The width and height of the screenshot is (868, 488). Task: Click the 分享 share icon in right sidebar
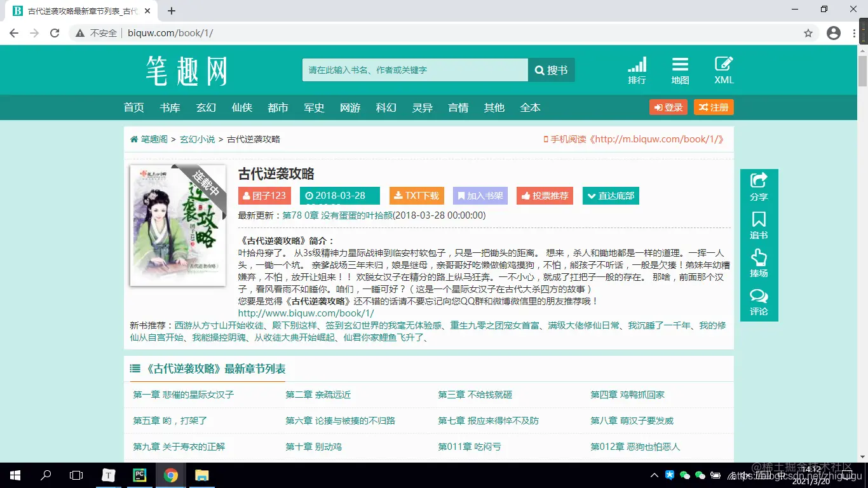tap(759, 187)
